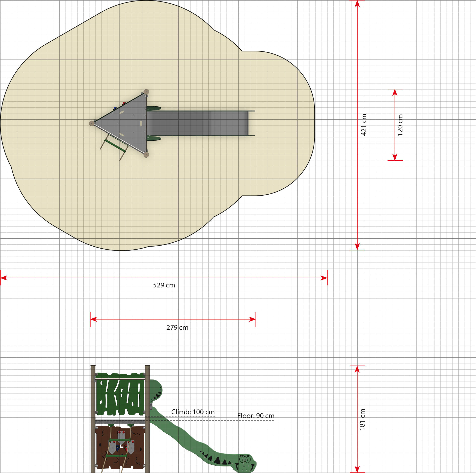
Task: Select the bottom corner post of the triangle
Action: [x=146, y=155]
